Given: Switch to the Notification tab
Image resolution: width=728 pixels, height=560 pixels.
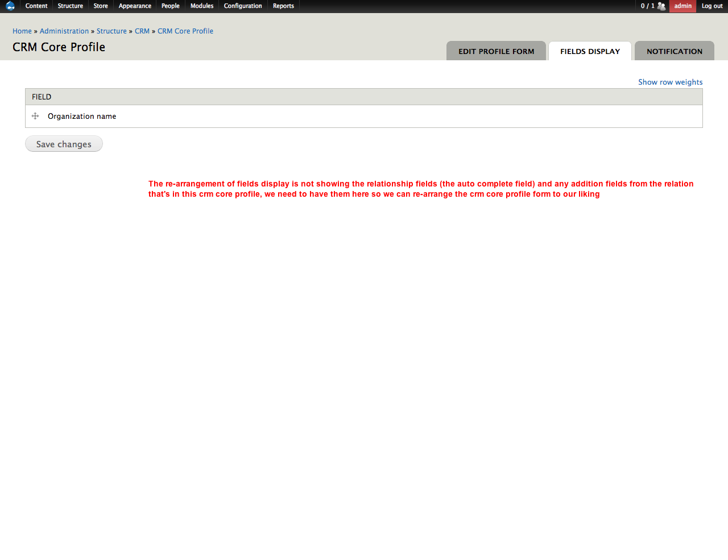Looking at the screenshot, I should click(x=675, y=51).
